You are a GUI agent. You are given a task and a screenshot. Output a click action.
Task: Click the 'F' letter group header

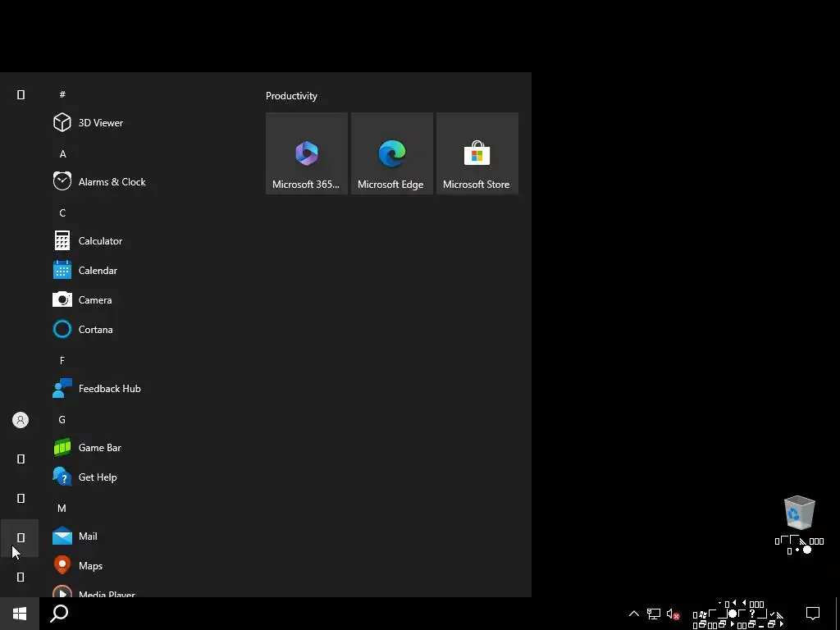[x=62, y=361]
